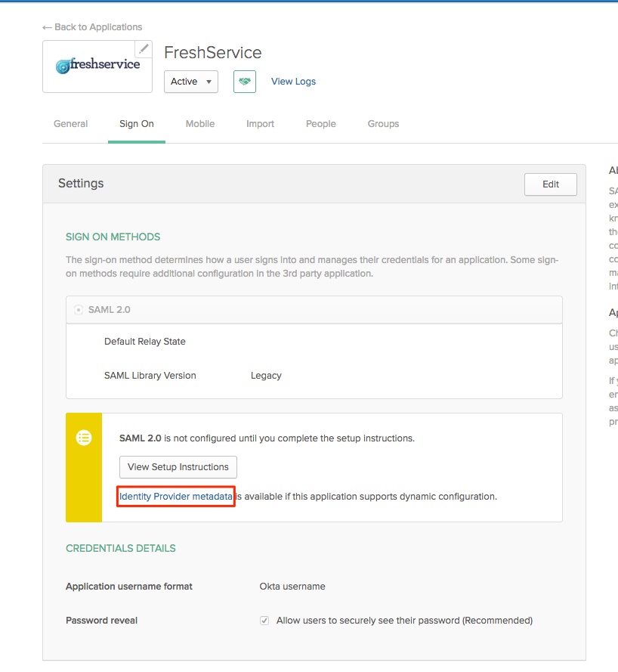Click the SAML Library Version label

tap(150, 376)
